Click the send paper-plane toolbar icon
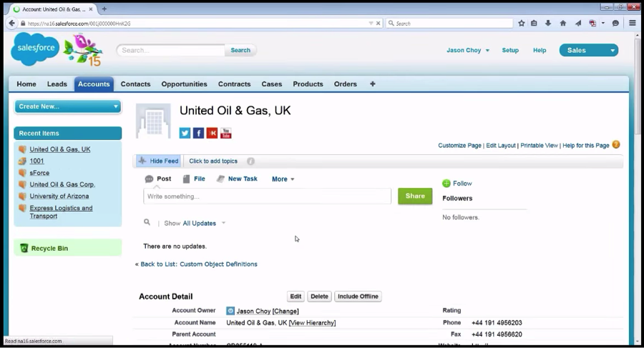This screenshot has width=644, height=348. tap(578, 24)
